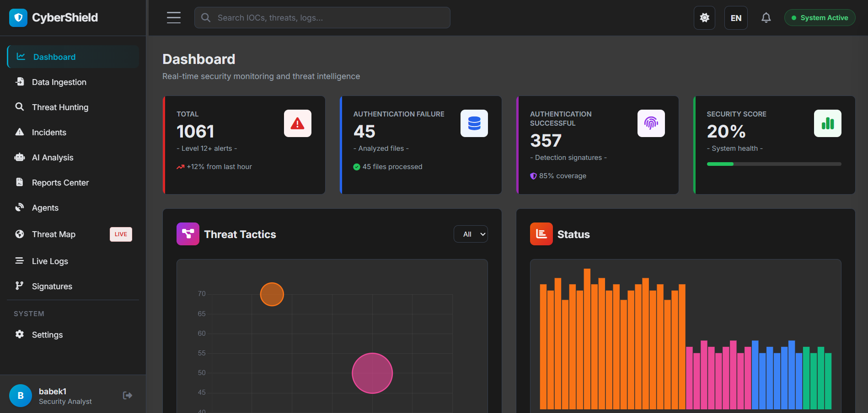
Task: Click the hamburger menu icon
Action: 174,18
